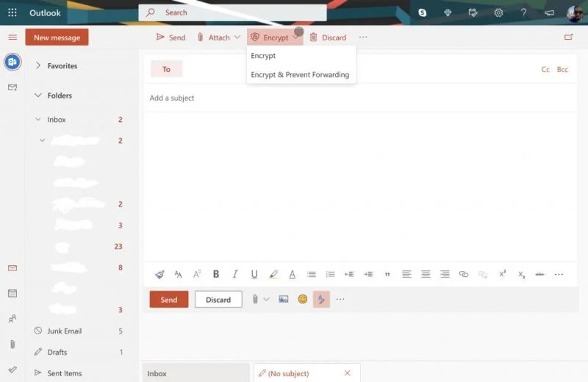Screen dimensions: 588x382
Task: Click the premium diamond icon
Action: 448,12
